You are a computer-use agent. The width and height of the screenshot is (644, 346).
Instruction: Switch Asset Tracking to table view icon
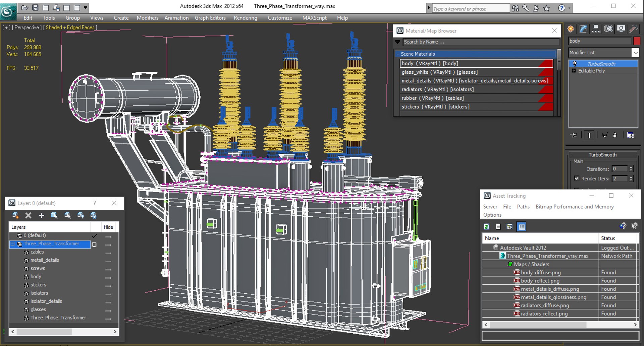coord(522,227)
